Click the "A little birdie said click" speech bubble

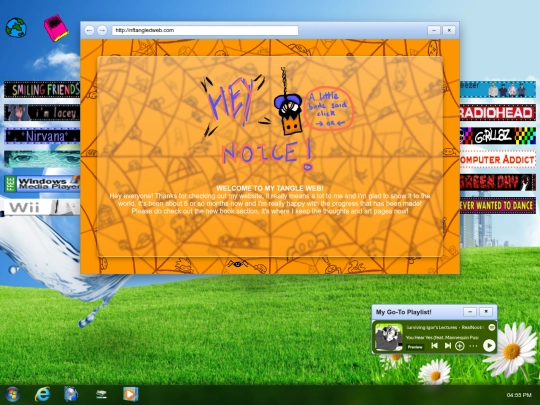point(329,108)
